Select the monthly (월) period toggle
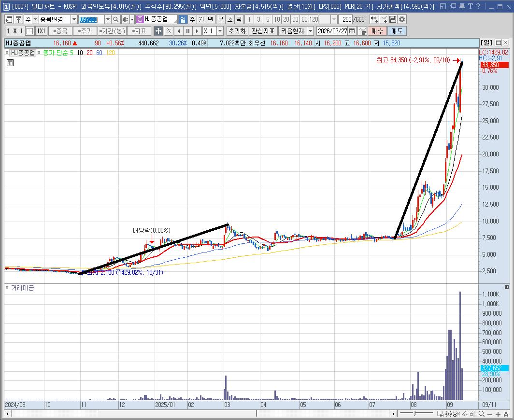Screen dimensions: 514x420 pyautogui.click(x=201, y=20)
